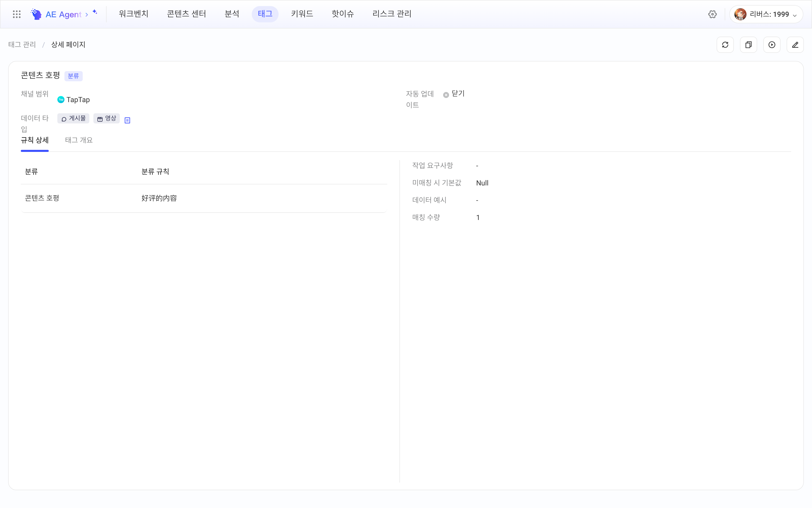This screenshot has height=508, width=812.
Task: Click the 게시물 data type chip
Action: tap(73, 118)
